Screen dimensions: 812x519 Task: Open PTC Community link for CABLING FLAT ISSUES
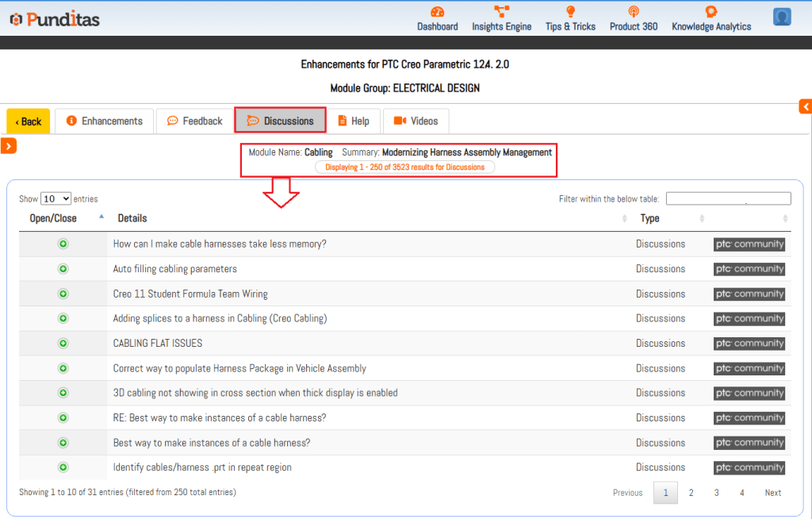749,344
